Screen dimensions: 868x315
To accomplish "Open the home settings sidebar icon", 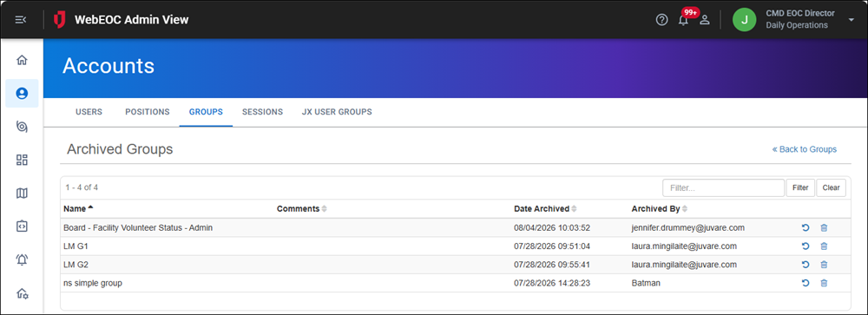I will (x=22, y=292).
